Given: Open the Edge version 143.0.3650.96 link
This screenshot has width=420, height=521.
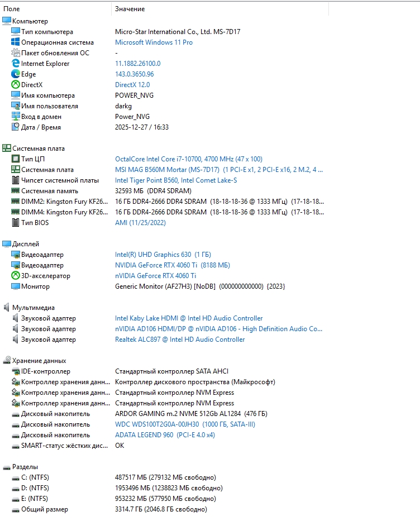Looking at the screenshot, I should point(134,74).
